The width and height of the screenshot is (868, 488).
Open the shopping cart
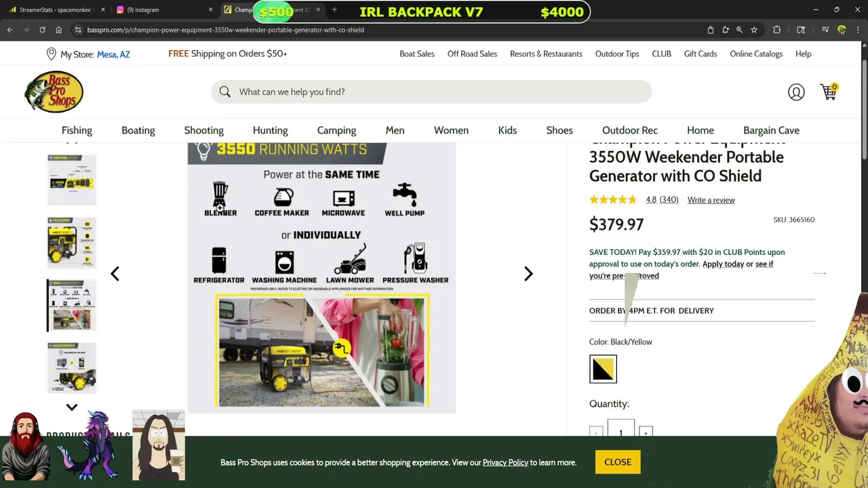[829, 91]
